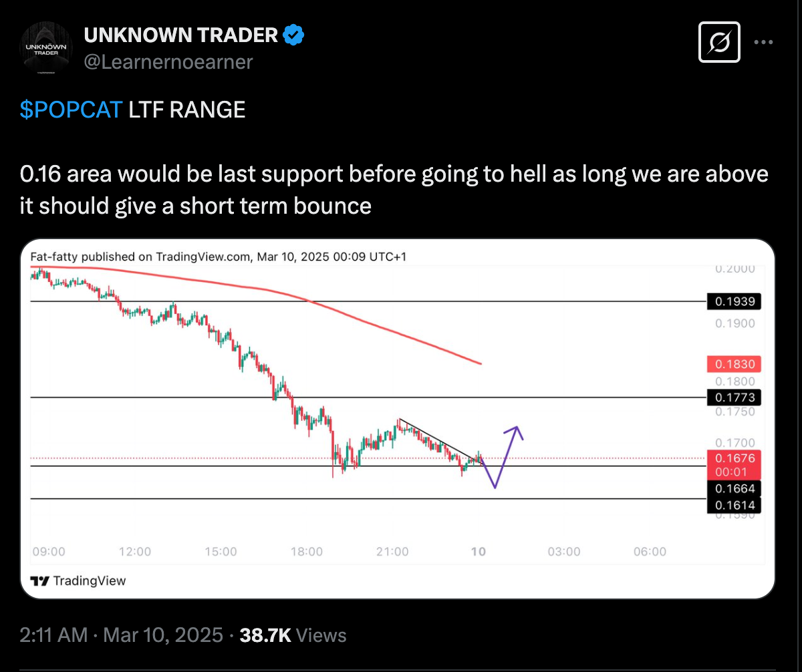Click the 0.1939 price level label
This screenshot has width=802, height=672.
tap(734, 301)
